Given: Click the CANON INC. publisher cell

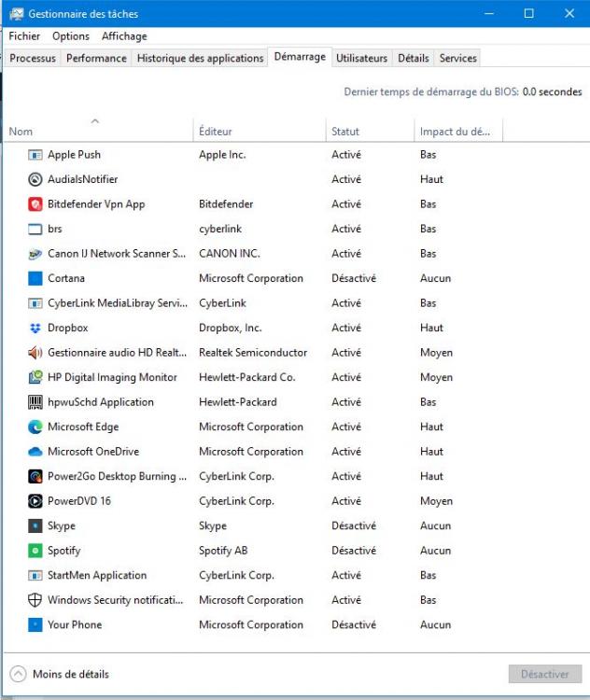Looking at the screenshot, I should (230, 254).
